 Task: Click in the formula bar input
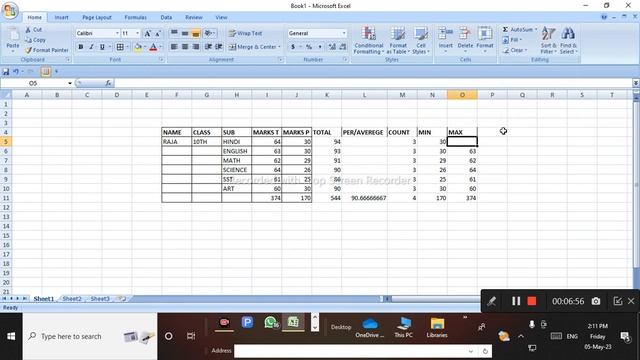(x=372, y=83)
